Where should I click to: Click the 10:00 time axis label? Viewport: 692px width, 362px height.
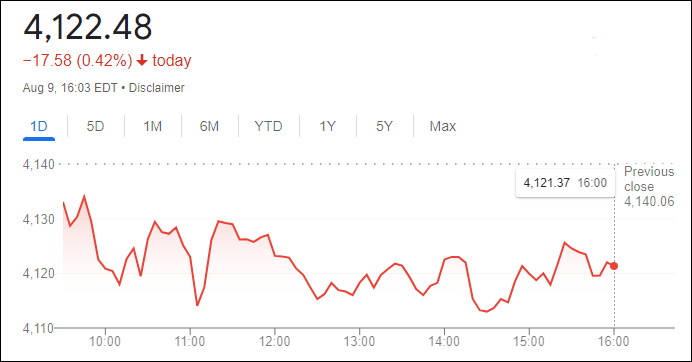pos(105,342)
